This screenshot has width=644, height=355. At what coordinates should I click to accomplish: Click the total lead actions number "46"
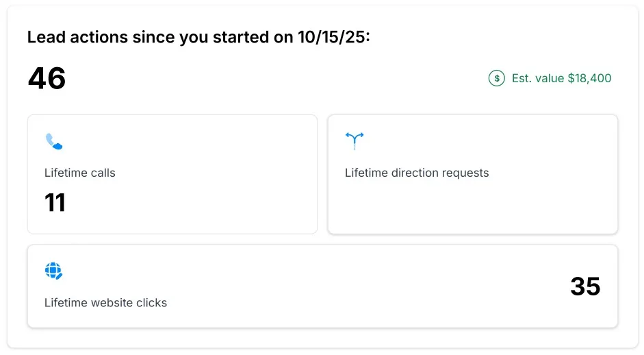tap(47, 78)
